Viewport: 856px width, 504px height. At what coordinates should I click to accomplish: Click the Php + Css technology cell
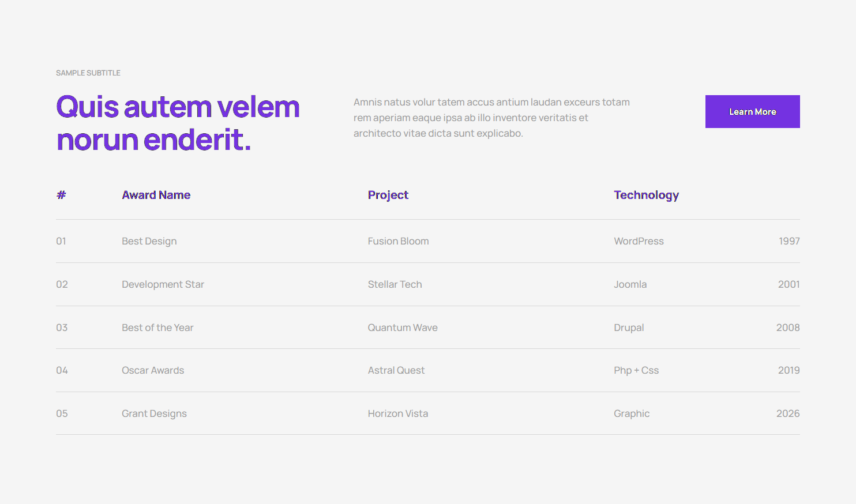coord(636,370)
